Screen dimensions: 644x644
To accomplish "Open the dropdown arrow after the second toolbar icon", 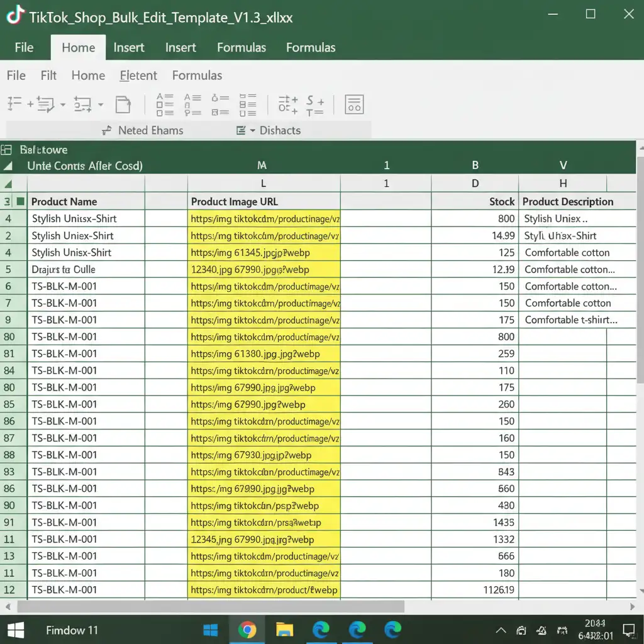I will click(63, 104).
